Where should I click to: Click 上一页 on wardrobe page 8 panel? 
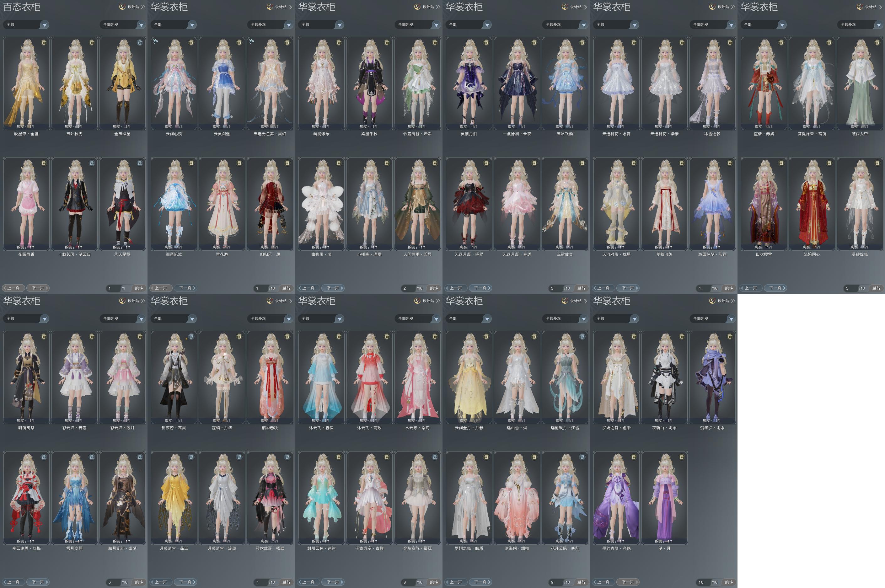click(308, 582)
